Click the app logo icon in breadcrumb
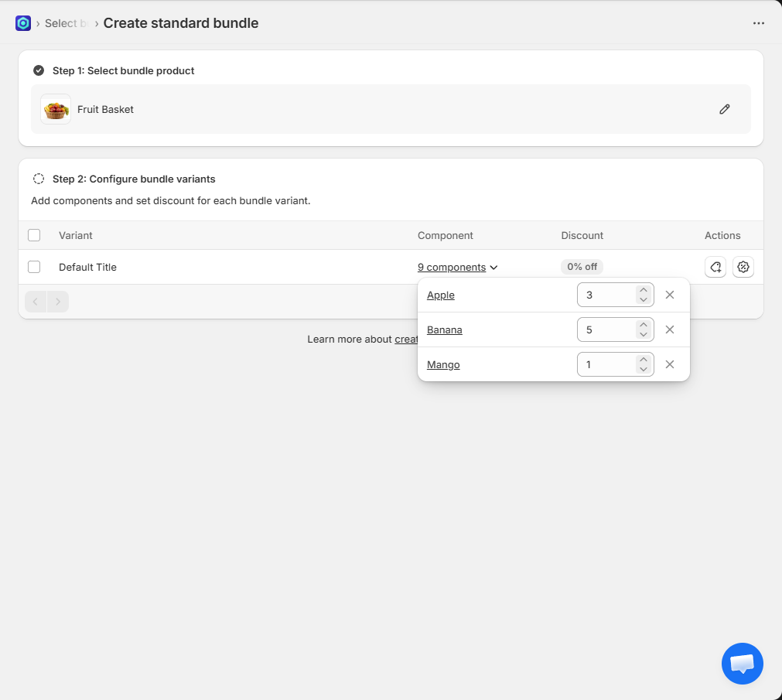This screenshot has height=700, width=782. coord(23,23)
